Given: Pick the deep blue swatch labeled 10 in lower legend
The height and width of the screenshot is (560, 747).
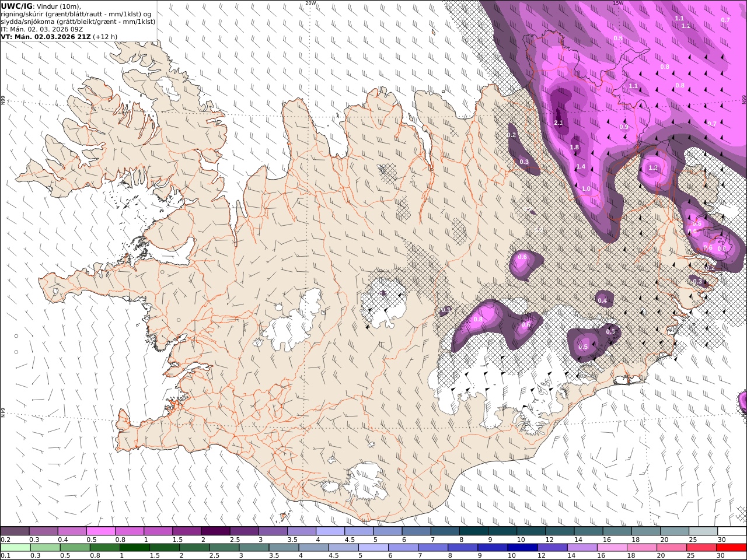Looking at the screenshot, I should pyautogui.click(x=523, y=548).
